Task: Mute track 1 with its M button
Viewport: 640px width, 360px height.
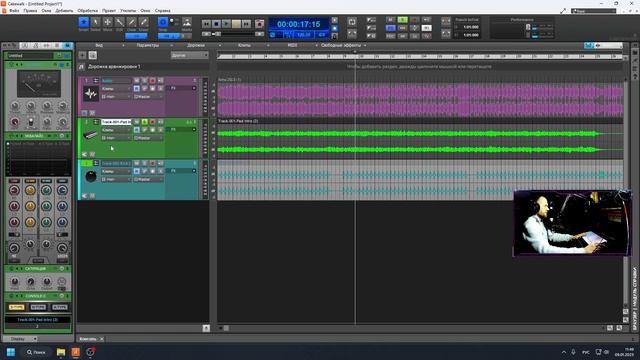Action: tap(137, 80)
